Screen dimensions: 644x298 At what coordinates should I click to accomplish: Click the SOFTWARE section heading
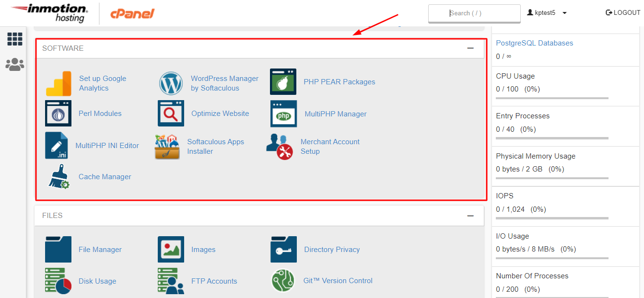click(x=63, y=48)
